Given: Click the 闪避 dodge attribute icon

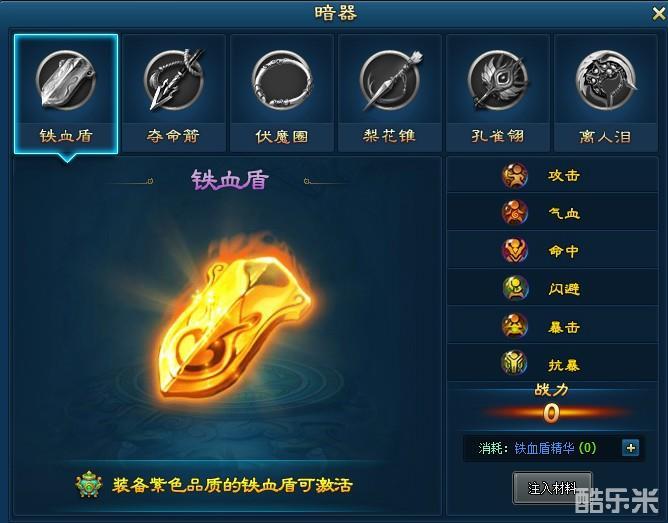Looking at the screenshot, I should tap(515, 288).
